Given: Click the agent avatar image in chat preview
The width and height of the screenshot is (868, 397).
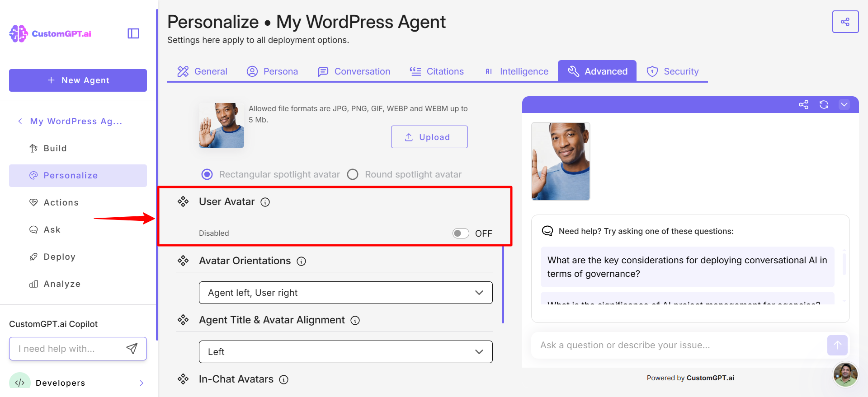Looking at the screenshot, I should (561, 161).
